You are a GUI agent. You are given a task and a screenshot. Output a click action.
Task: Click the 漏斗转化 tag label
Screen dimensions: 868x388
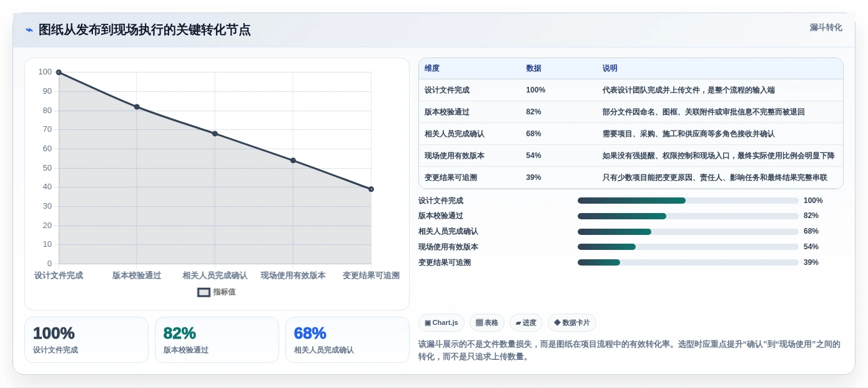[826, 27]
